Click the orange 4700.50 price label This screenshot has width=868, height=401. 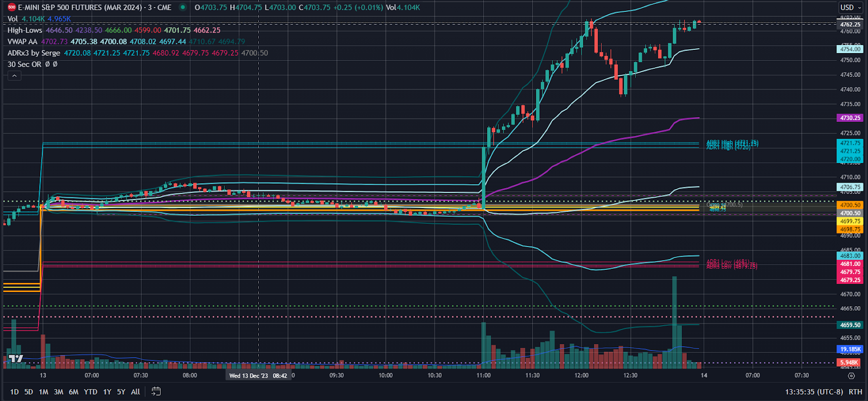tap(850, 205)
